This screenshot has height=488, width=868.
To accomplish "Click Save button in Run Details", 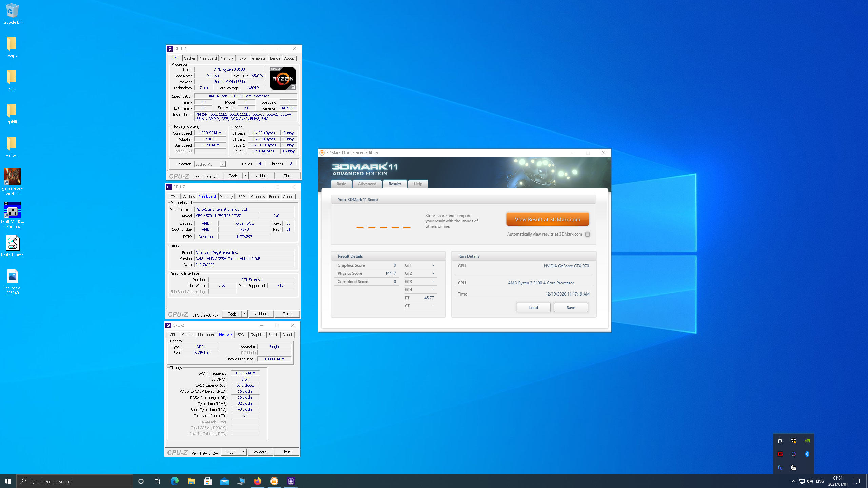I will tap(571, 307).
